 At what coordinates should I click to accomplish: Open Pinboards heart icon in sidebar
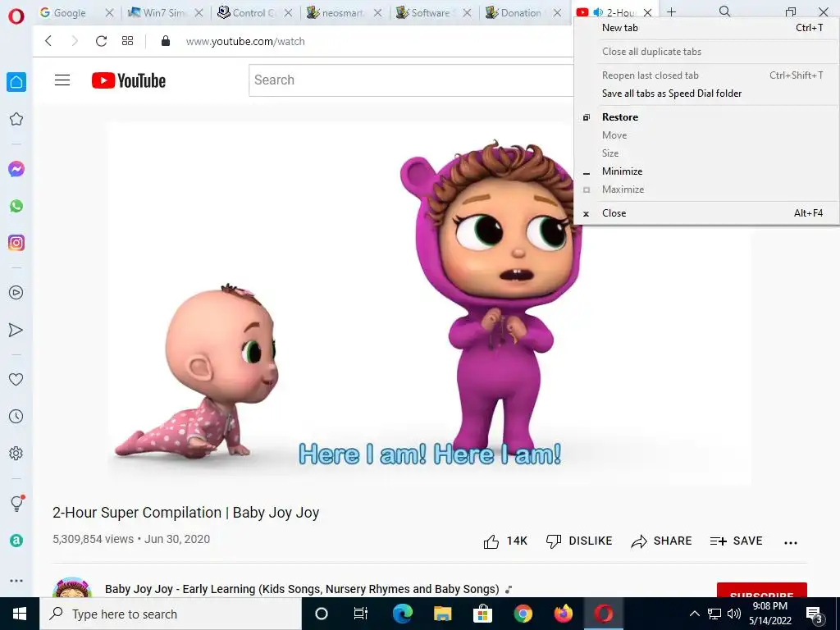[x=16, y=379]
